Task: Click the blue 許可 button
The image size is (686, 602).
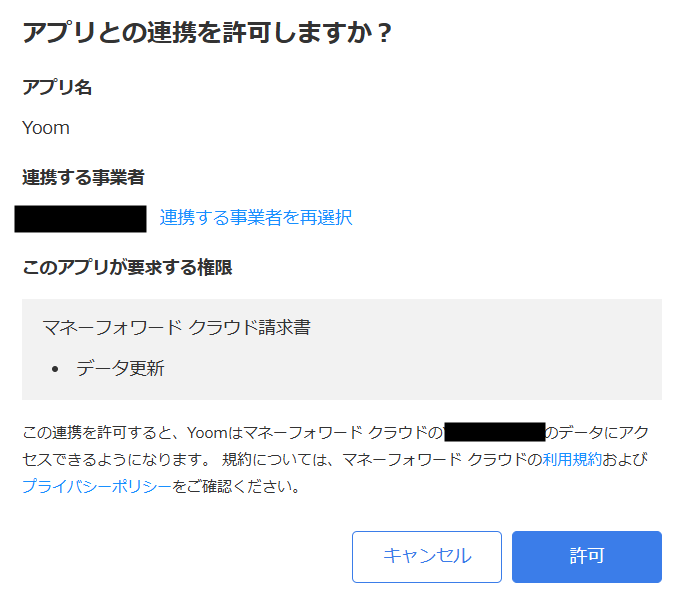Action: tap(586, 556)
